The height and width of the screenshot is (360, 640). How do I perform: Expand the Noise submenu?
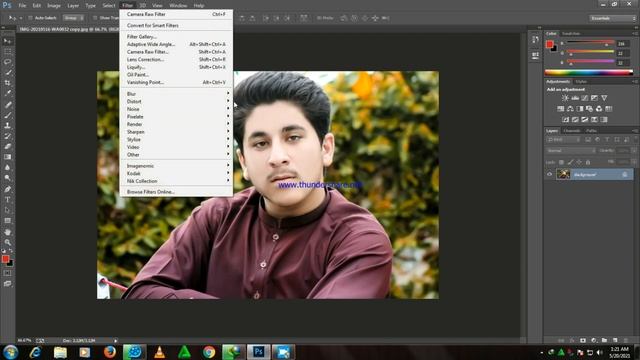coord(176,109)
